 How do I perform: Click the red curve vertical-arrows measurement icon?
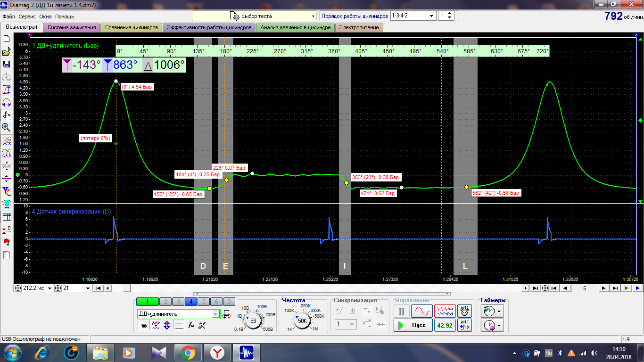tap(7, 90)
